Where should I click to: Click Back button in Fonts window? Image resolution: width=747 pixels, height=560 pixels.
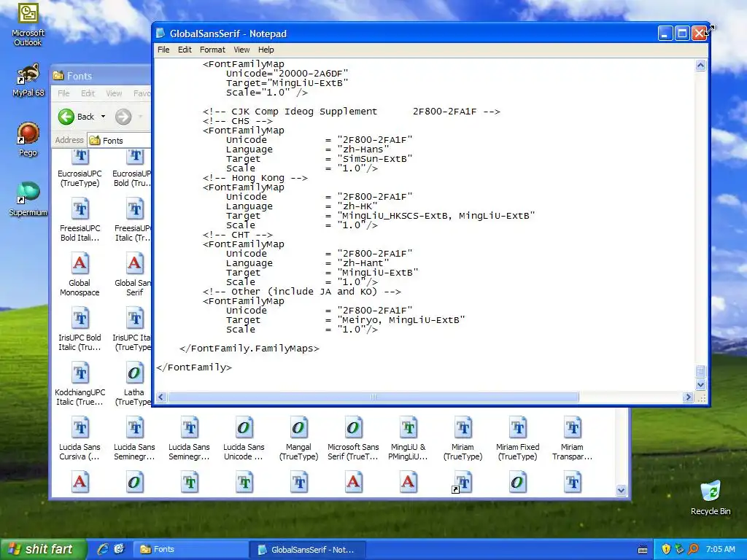(x=76, y=117)
